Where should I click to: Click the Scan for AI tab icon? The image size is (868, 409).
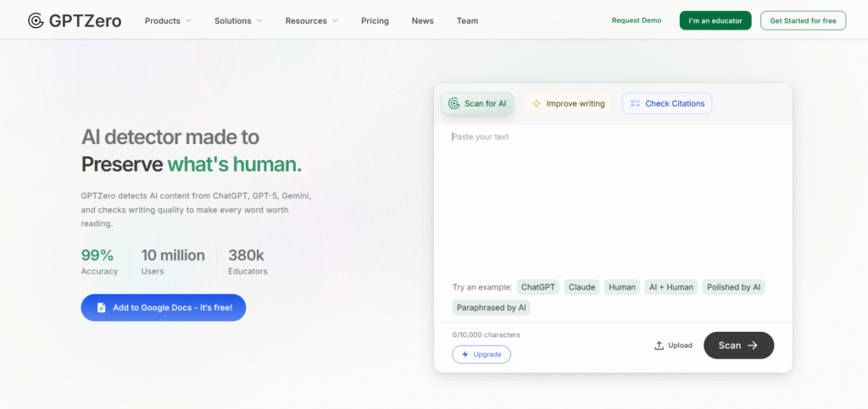(x=454, y=103)
